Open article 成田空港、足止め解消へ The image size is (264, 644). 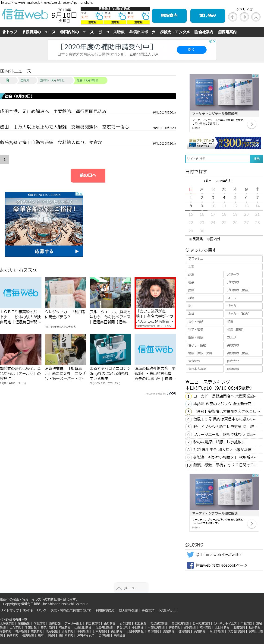[53, 111]
